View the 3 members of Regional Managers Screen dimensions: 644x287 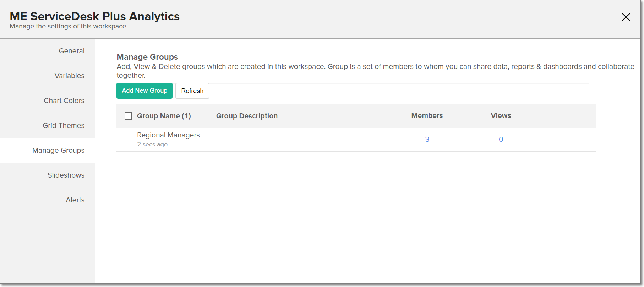point(427,139)
